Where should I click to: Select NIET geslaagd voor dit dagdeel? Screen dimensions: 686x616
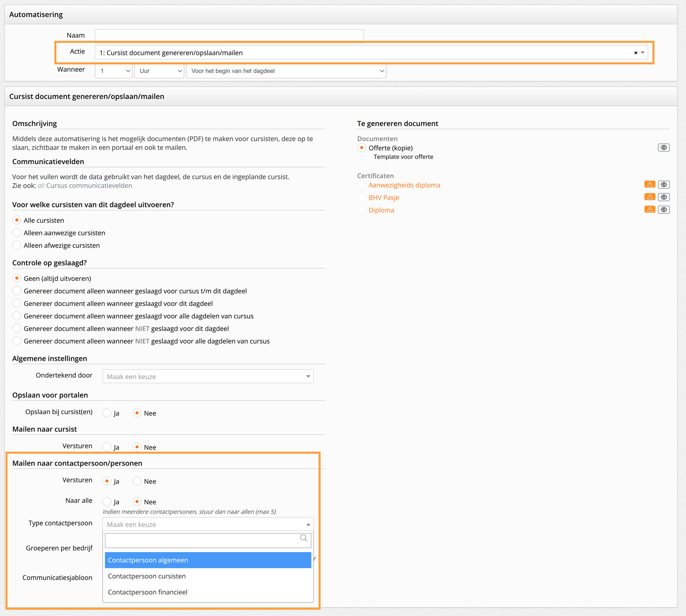[17, 328]
